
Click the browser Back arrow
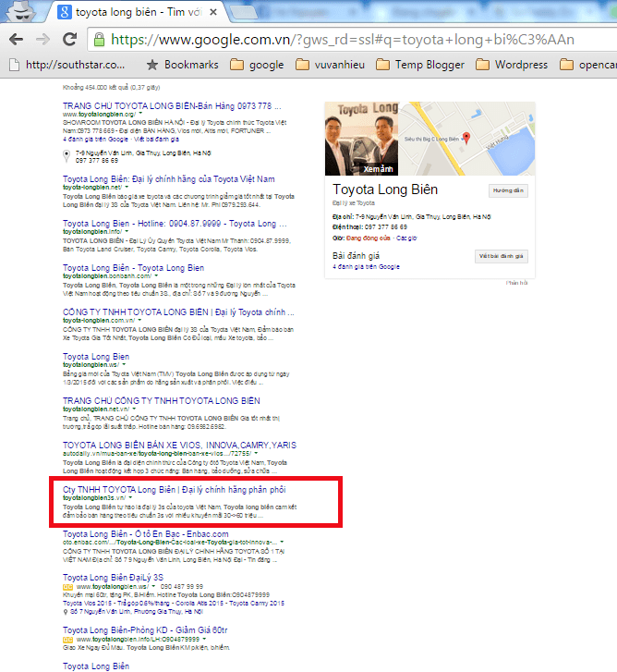[17, 40]
